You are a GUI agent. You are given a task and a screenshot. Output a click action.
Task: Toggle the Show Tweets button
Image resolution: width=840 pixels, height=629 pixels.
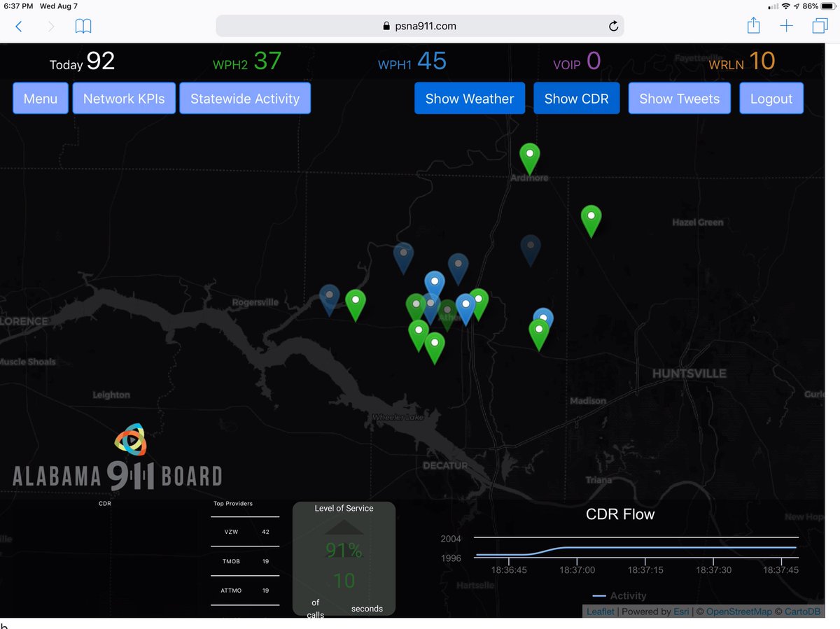[x=679, y=99]
